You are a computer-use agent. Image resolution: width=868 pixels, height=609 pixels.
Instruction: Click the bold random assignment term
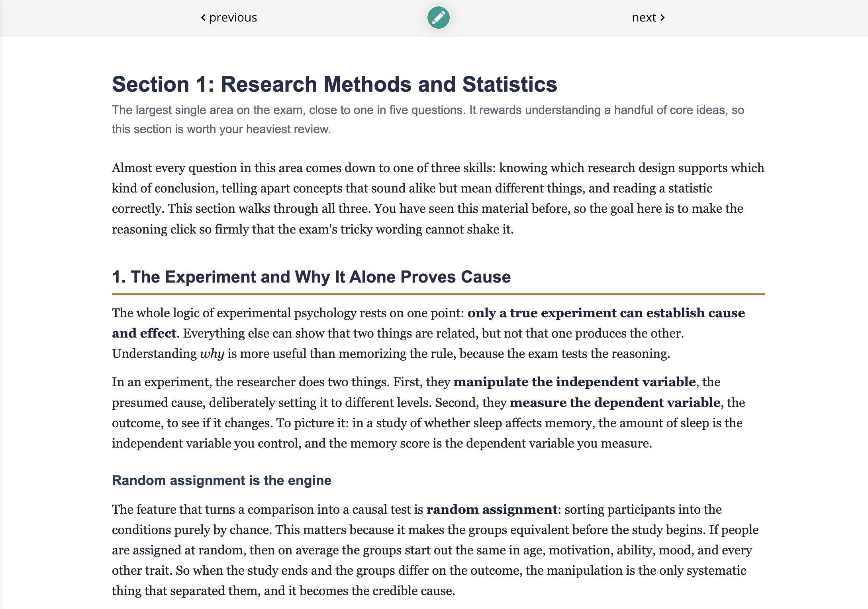coord(492,509)
